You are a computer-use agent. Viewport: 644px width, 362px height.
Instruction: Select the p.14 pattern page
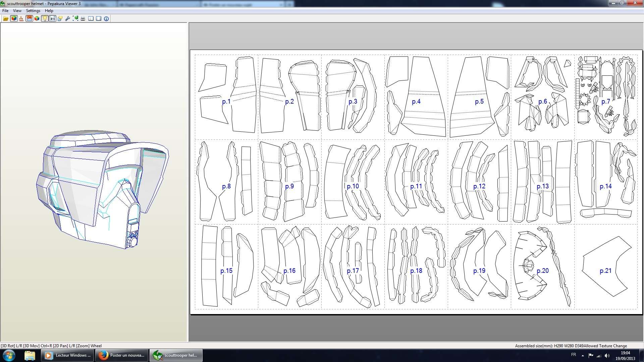606,182
